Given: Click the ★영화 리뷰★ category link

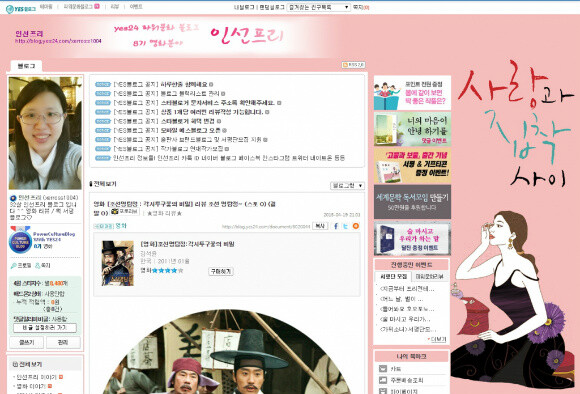Looking at the screenshot, I should (x=164, y=213).
